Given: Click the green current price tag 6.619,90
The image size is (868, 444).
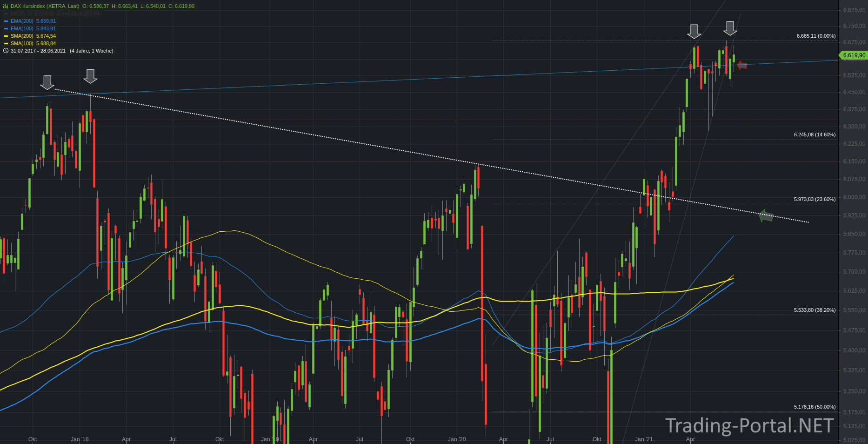Looking at the screenshot, I should tap(853, 55).
